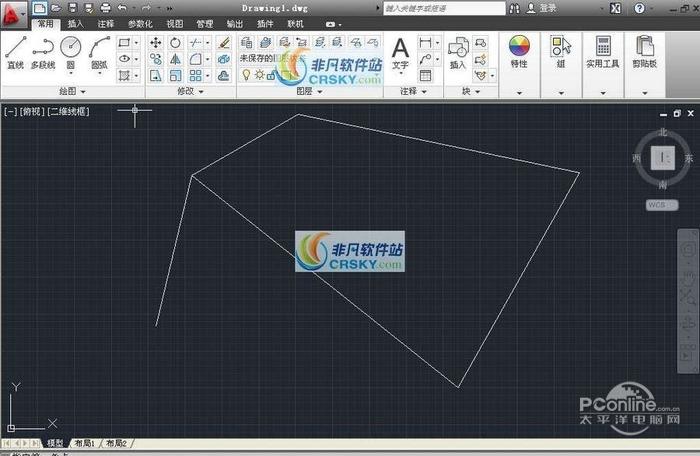
Task: Select the Fillet tool
Action: coord(195,59)
